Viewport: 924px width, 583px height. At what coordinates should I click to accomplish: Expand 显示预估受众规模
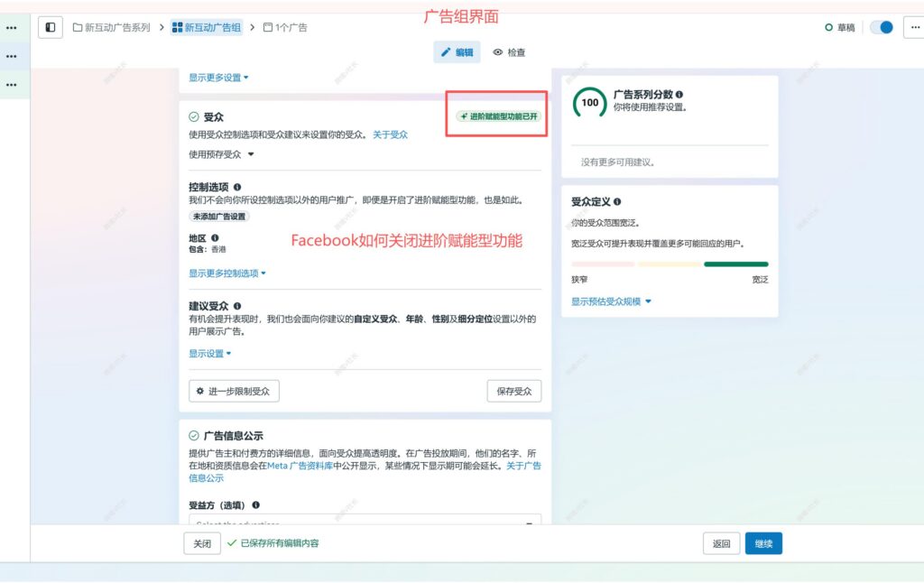(611, 301)
